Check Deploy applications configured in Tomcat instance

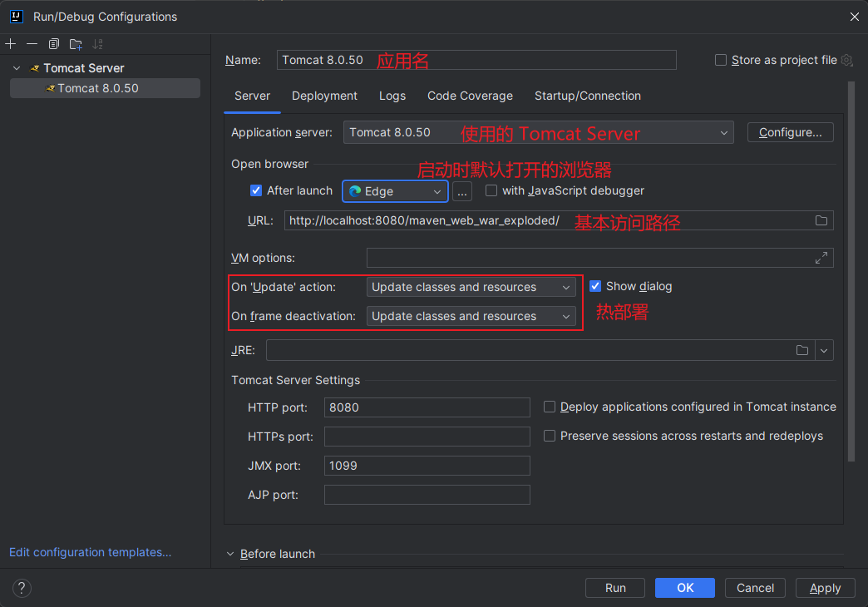click(x=549, y=407)
